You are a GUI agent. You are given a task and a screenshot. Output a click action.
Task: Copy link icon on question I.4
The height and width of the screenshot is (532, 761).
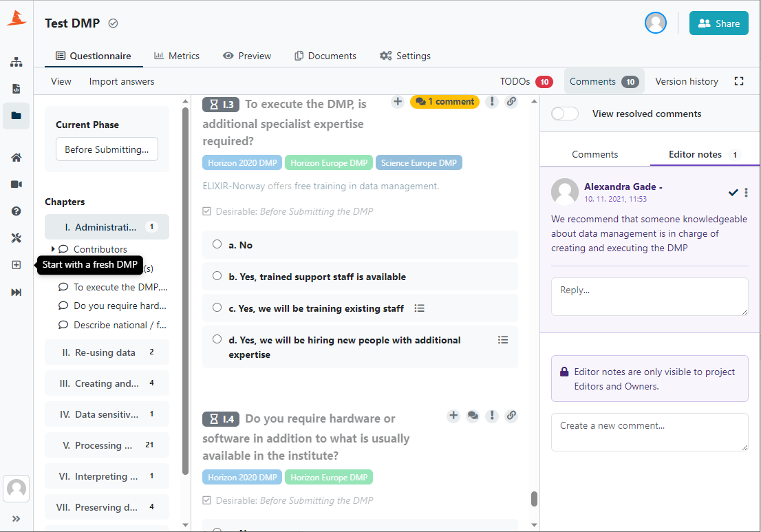pos(511,416)
